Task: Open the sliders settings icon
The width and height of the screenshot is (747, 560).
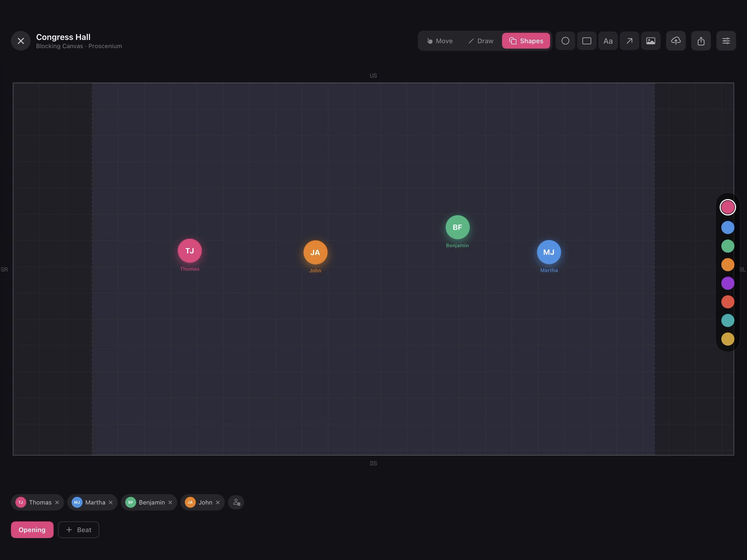Action: (x=726, y=41)
